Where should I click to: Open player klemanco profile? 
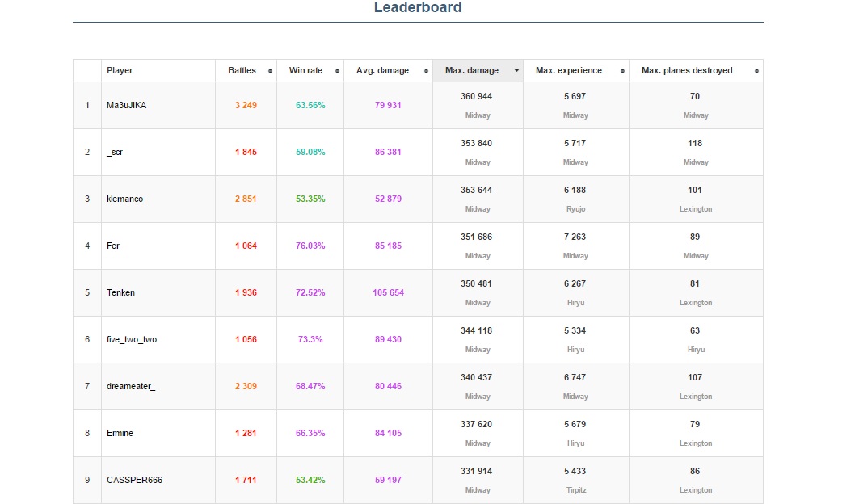tap(125, 199)
